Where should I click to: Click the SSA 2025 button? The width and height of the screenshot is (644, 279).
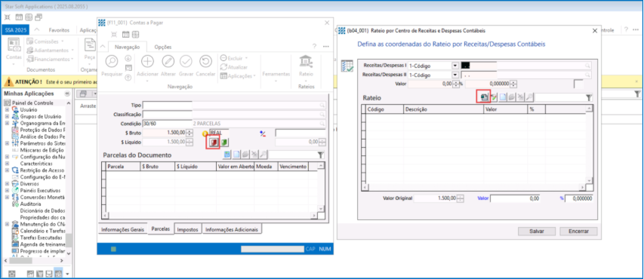pos(15,30)
